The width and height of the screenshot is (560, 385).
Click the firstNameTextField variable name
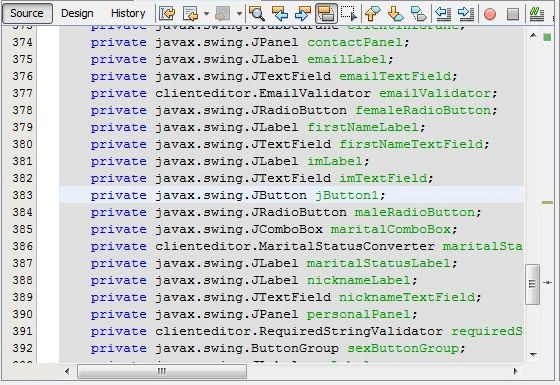[x=411, y=144]
